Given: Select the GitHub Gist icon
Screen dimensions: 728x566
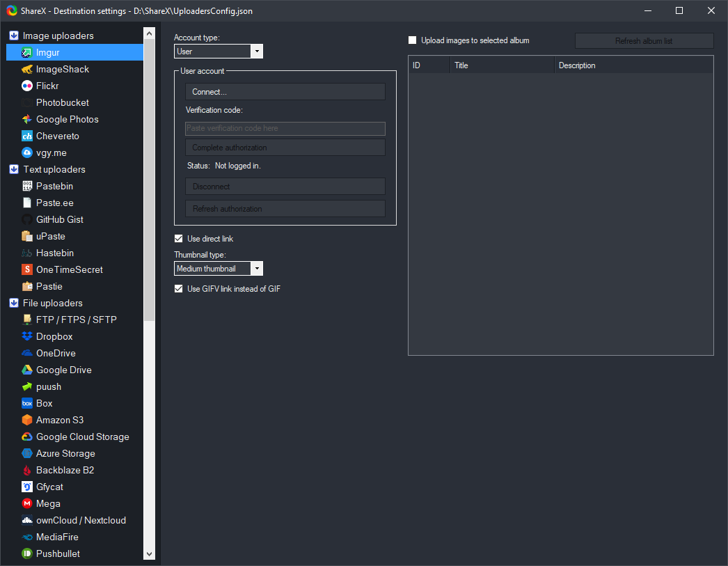Looking at the screenshot, I should pyautogui.click(x=27, y=220).
